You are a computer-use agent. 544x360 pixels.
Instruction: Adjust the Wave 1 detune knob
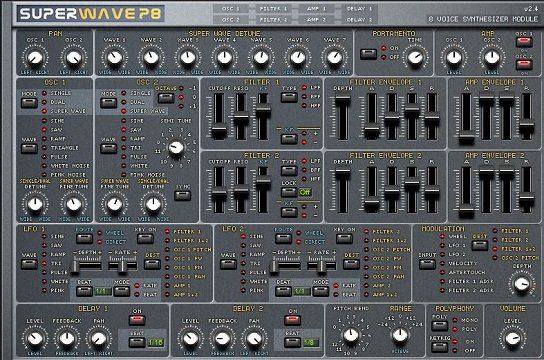tap(114, 58)
